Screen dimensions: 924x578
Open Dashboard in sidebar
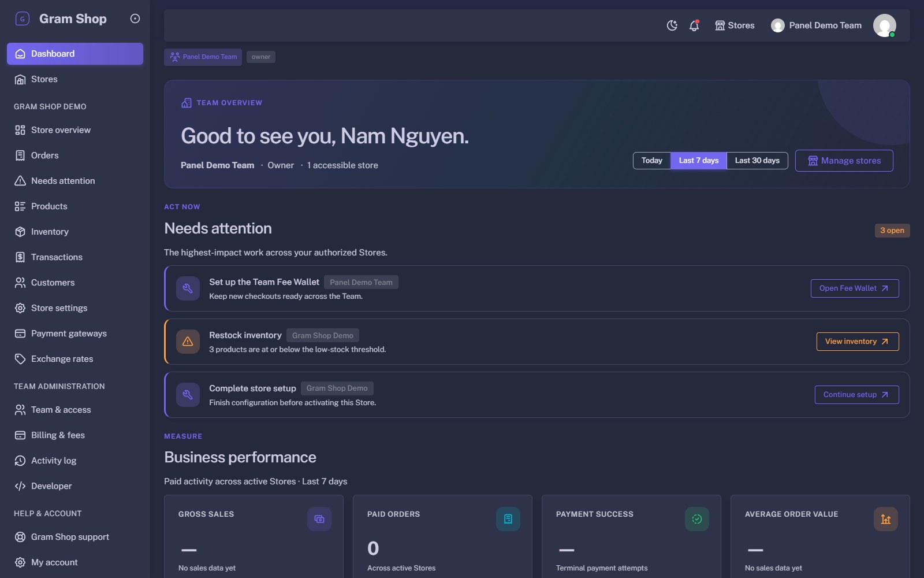coord(75,54)
